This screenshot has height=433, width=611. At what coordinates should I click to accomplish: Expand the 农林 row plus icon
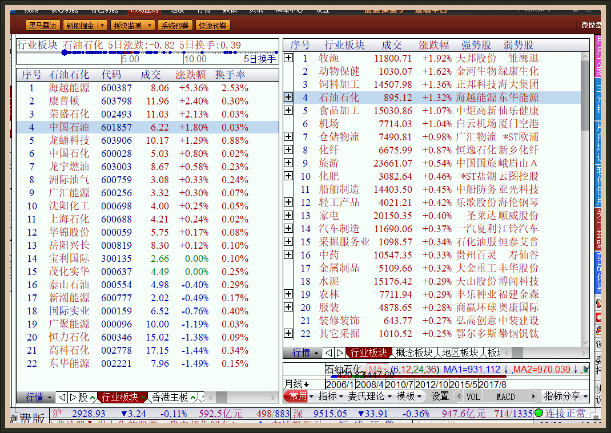(288, 294)
